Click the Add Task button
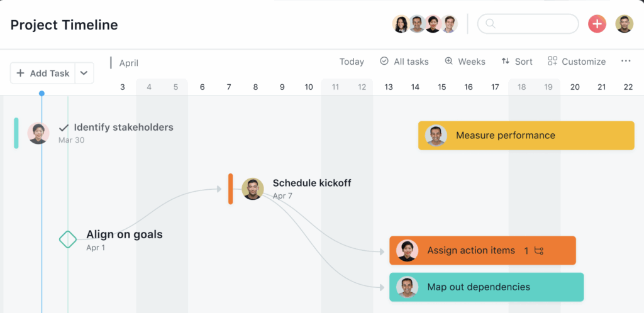Screen dimensions: 644x313 point(43,73)
